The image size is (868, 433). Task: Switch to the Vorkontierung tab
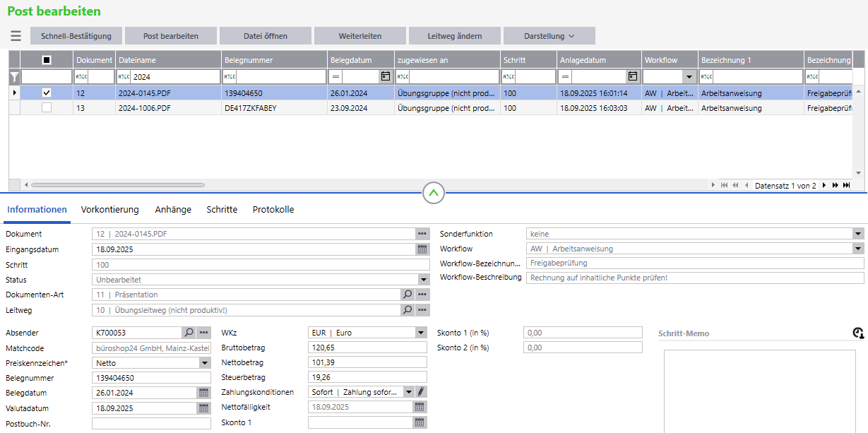[109, 210]
